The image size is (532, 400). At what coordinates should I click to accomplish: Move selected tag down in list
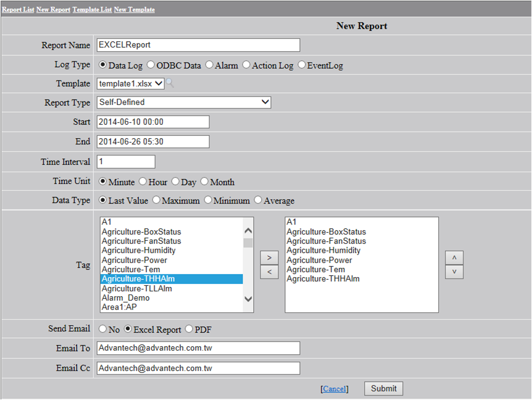click(x=454, y=272)
